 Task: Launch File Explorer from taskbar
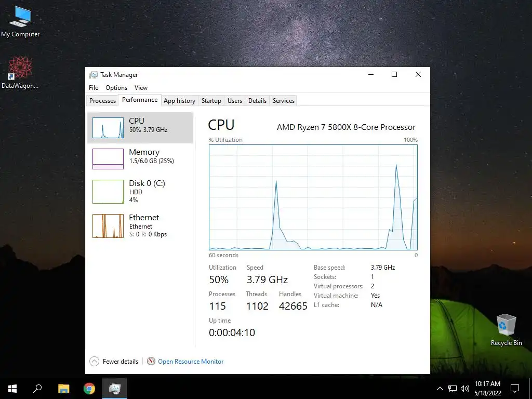point(63,389)
